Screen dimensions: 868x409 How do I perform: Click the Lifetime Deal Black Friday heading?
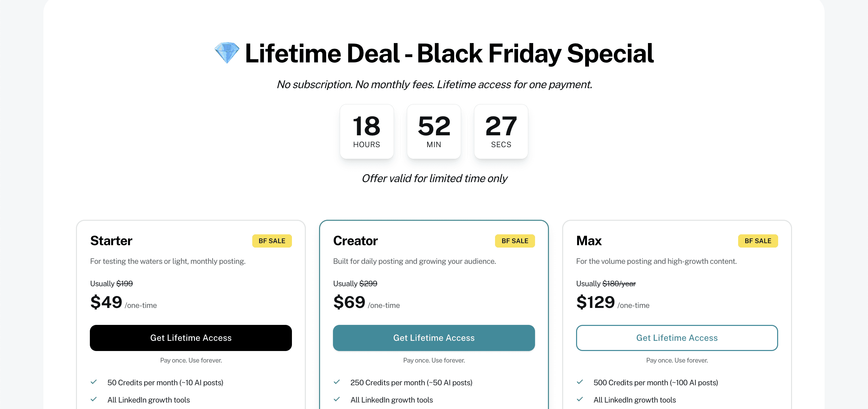(x=449, y=53)
